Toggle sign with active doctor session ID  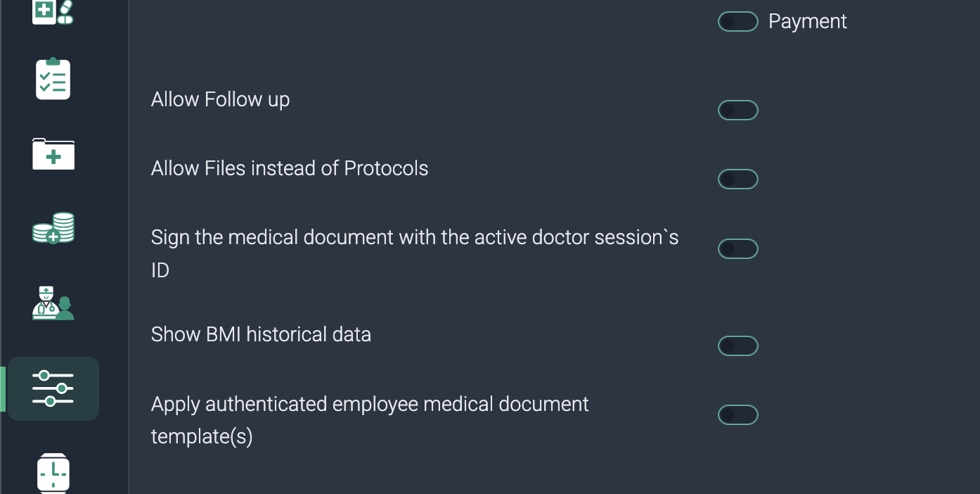(737, 249)
